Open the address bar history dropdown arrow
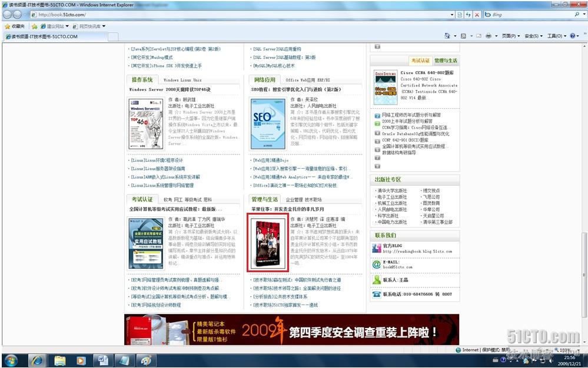 coord(452,15)
